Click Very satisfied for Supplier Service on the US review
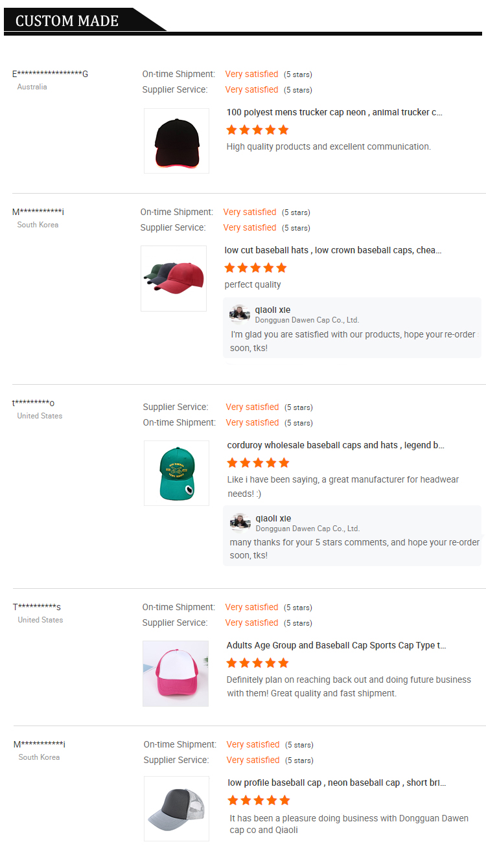Screen dimensions: 486x868 click(252, 407)
